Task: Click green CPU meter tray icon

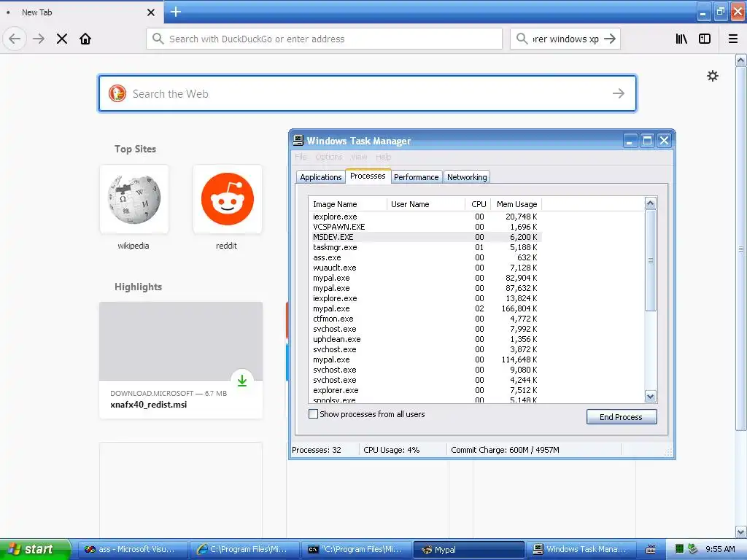Action: [679, 549]
